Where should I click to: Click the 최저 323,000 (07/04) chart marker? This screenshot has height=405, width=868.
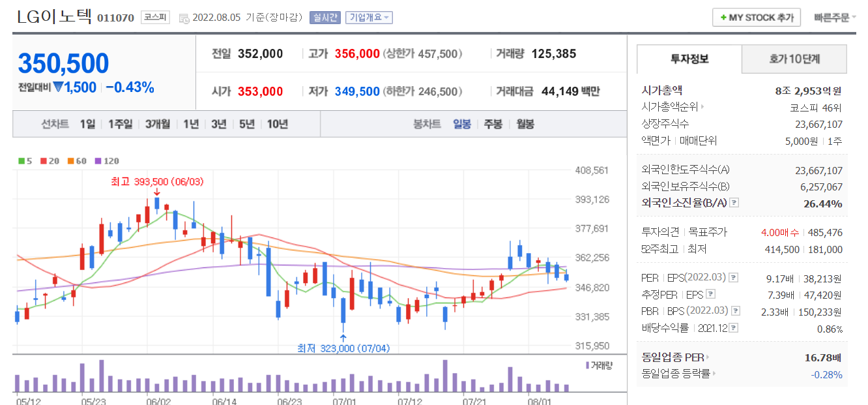coord(343,348)
